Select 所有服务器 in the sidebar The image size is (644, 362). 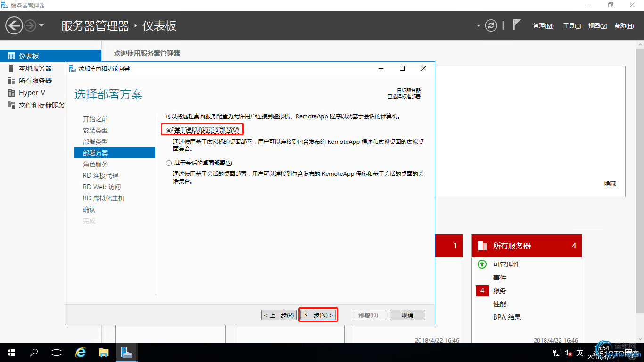(x=35, y=81)
